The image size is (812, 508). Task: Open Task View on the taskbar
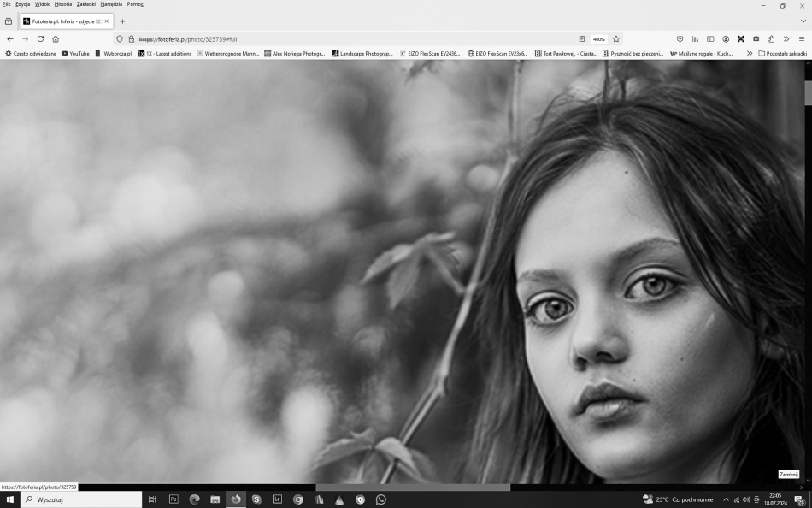[x=152, y=499]
